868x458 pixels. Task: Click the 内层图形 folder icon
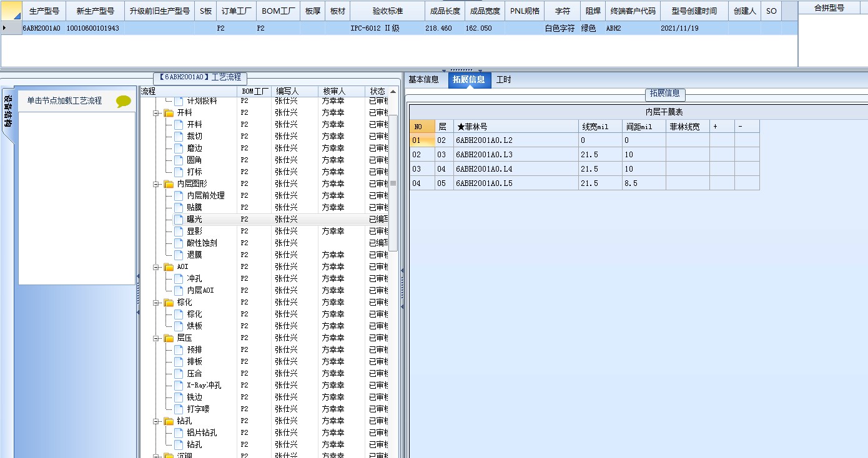[169, 184]
